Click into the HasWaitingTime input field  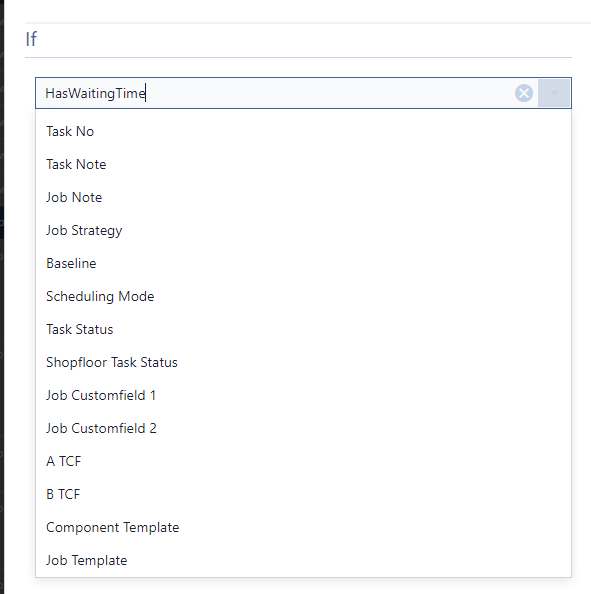click(277, 93)
